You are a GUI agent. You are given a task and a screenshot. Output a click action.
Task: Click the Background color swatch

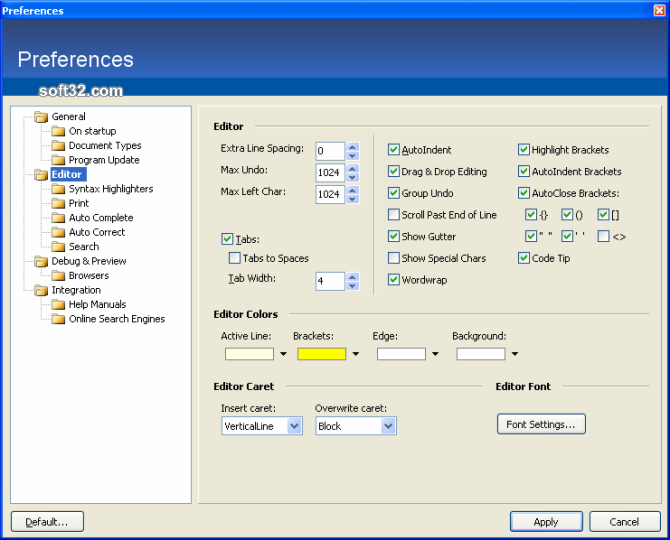pos(481,354)
